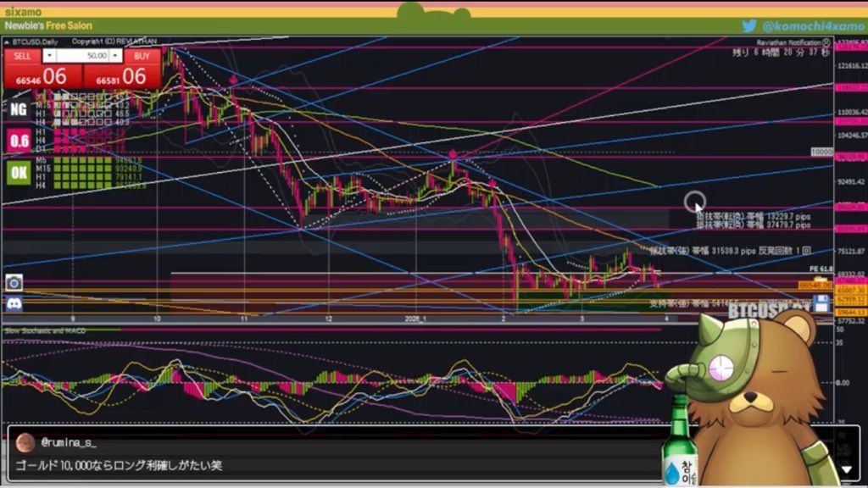Click the 92491.42 price axis value
This screenshot has width=868, height=488.
tap(851, 181)
